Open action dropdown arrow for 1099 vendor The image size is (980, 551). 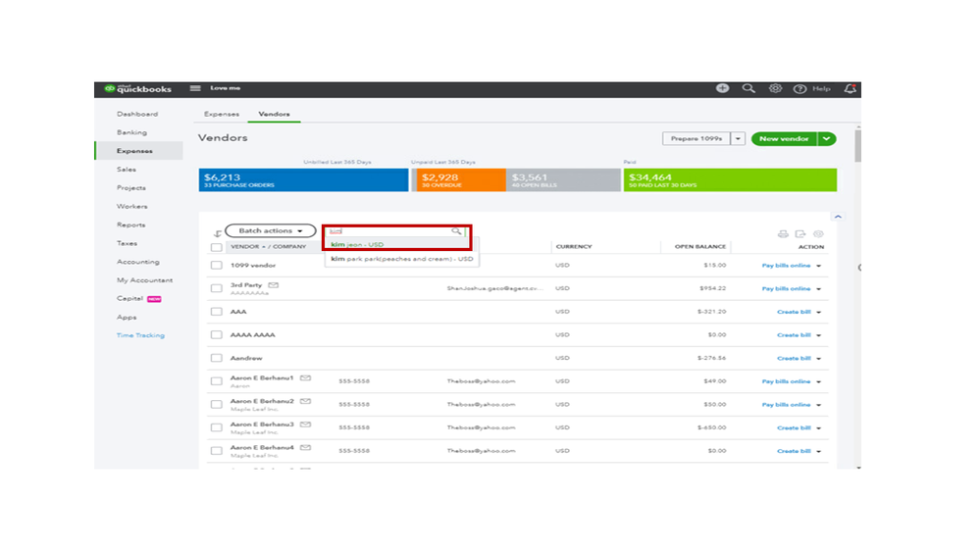click(x=819, y=266)
